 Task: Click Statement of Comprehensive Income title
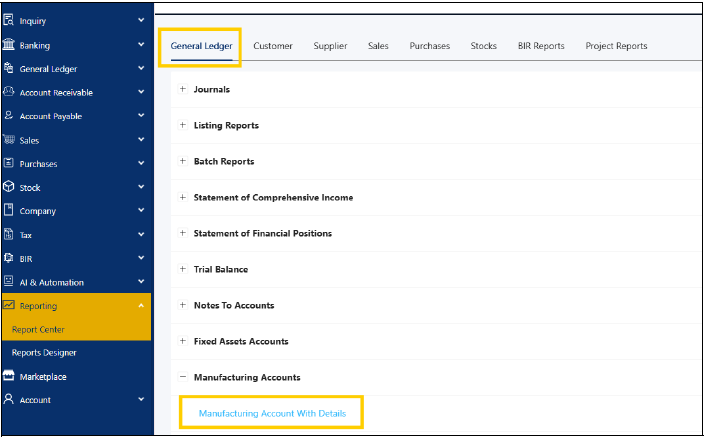[x=273, y=197]
